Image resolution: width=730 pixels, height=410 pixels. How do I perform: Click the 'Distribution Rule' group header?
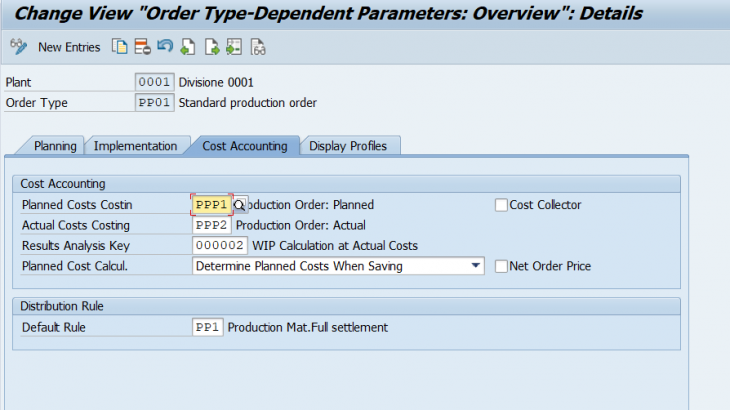[x=62, y=306]
